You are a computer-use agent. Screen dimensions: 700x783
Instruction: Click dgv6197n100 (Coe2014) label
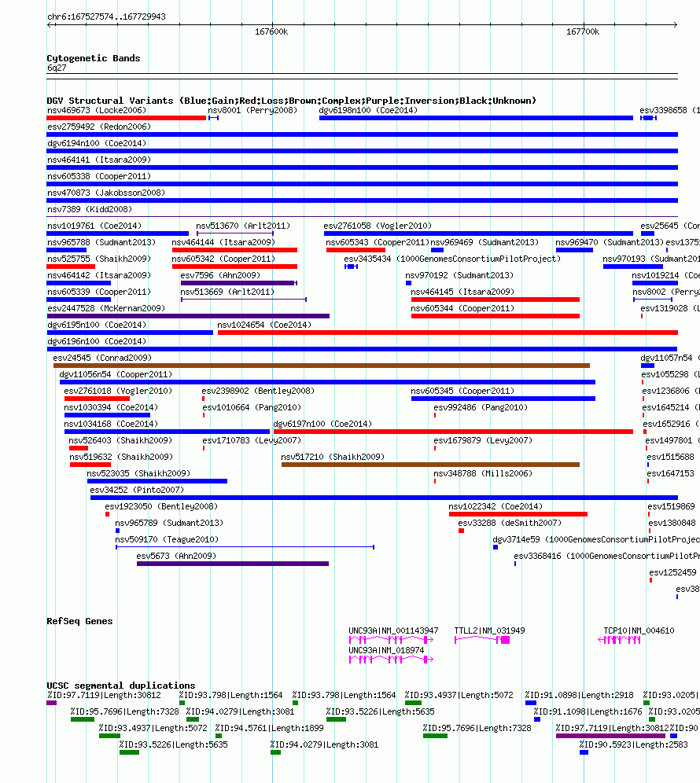tap(322, 424)
